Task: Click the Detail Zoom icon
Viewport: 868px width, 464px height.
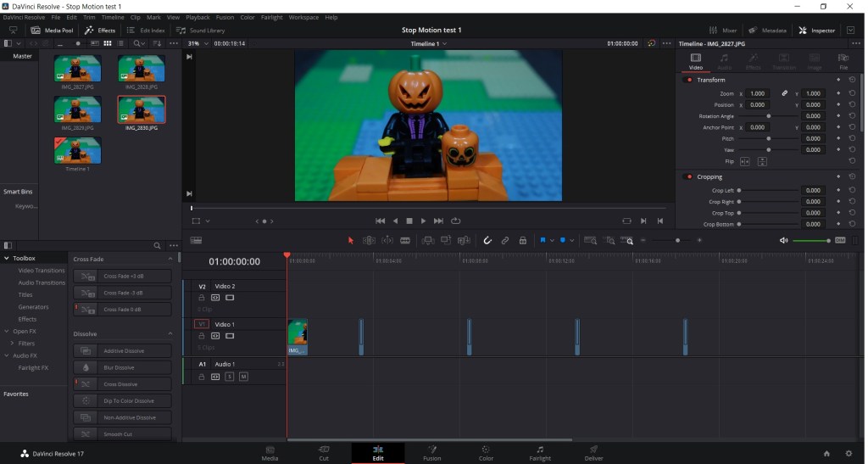Action: [x=609, y=240]
